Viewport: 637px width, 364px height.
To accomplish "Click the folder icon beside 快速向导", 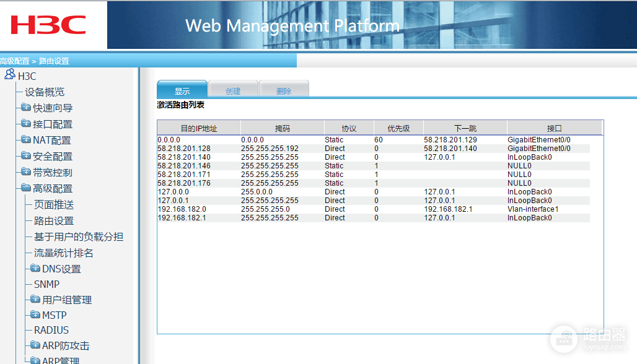I will click(26, 108).
